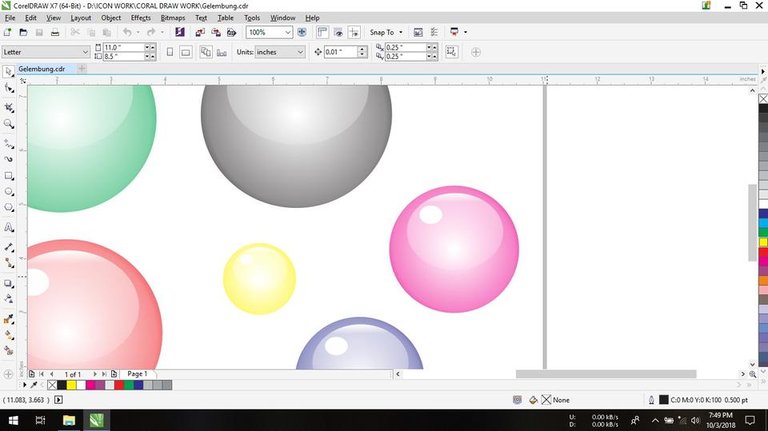Viewport: 768px width, 431px height.
Task: Select the Pick tool in toolbox
Action: [x=9, y=72]
